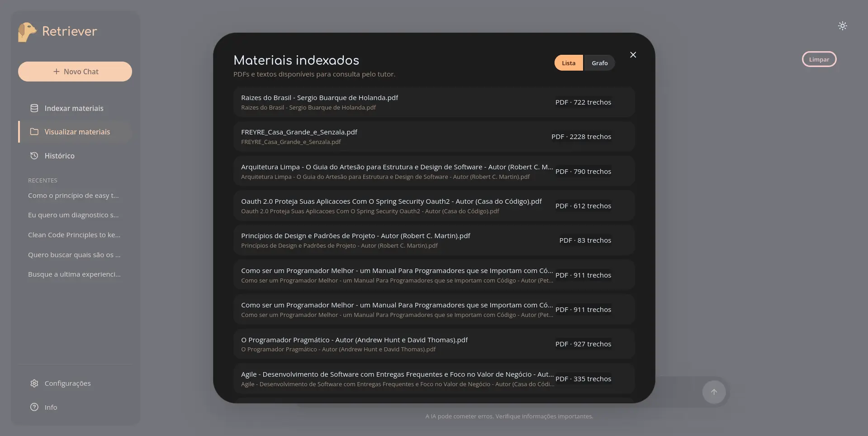This screenshot has height=436, width=868.
Task: Open recent chat 'Clean Code Principles to ke...'
Action: click(x=74, y=235)
